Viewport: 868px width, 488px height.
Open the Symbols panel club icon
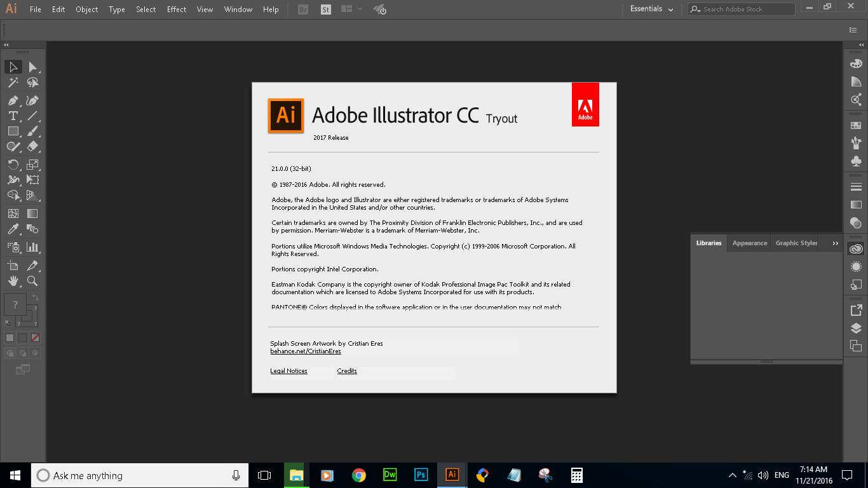point(856,161)
